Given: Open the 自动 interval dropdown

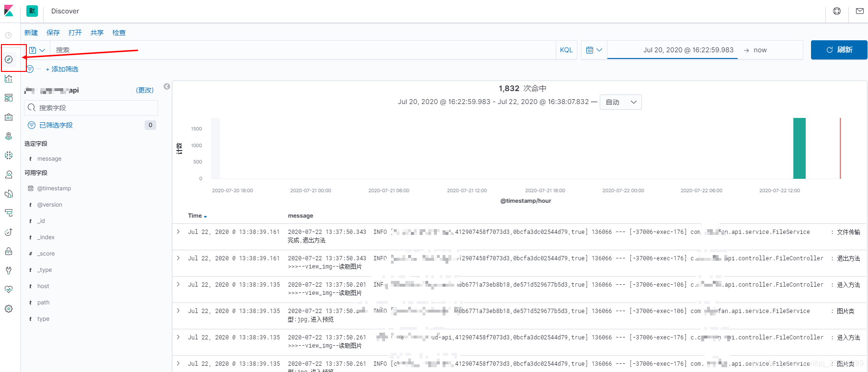Looking at the screenshot, I should (x=621, y=102).
